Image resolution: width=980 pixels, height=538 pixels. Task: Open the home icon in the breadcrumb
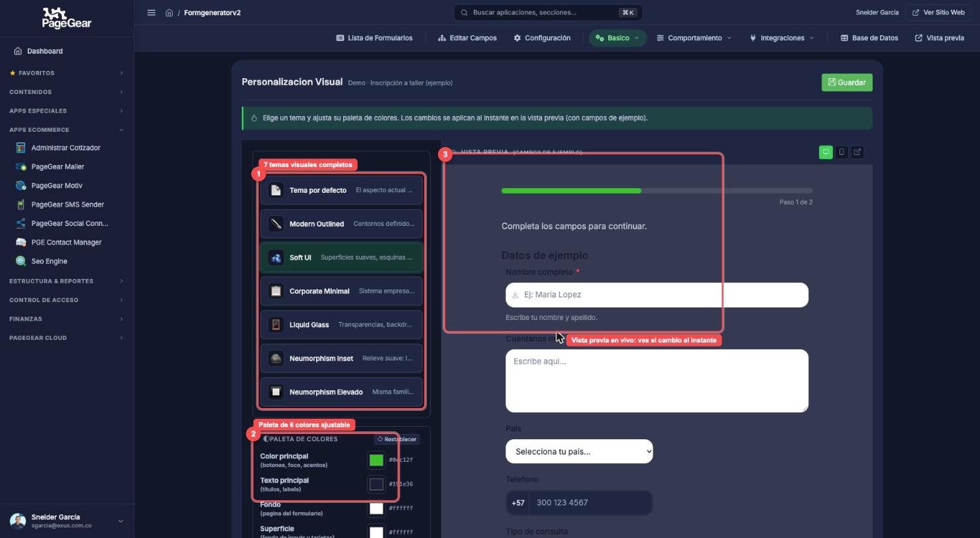(170, 13)
